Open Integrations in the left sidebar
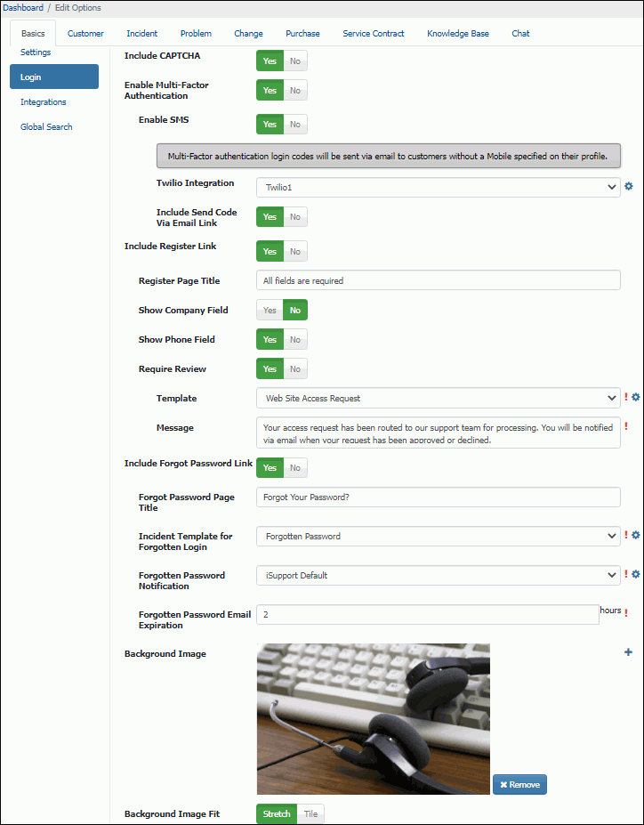Viewport: 644px width, 825px height. pos(43,102)
